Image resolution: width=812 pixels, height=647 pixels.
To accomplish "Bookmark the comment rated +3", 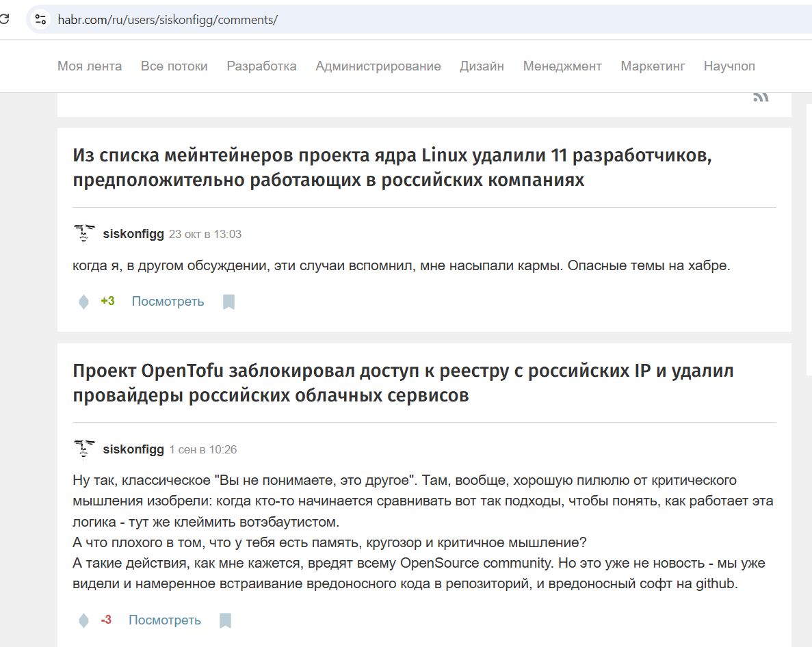I will tap(229, 302).
